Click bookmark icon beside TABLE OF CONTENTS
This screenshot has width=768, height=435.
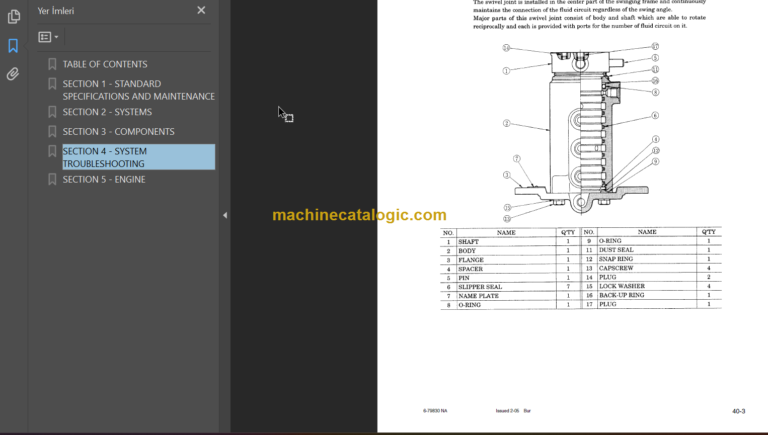click(52, 64)
